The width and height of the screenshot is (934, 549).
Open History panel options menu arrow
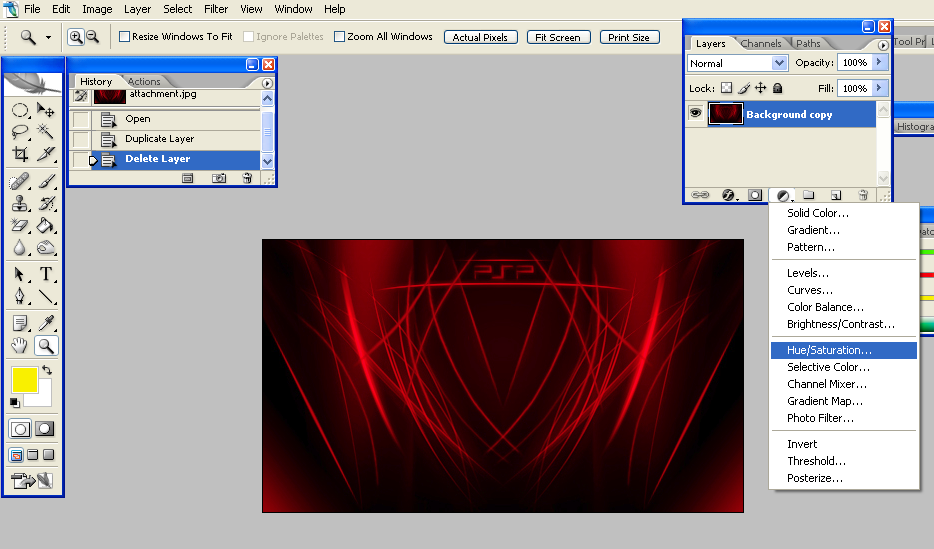[x=267, y=83]
